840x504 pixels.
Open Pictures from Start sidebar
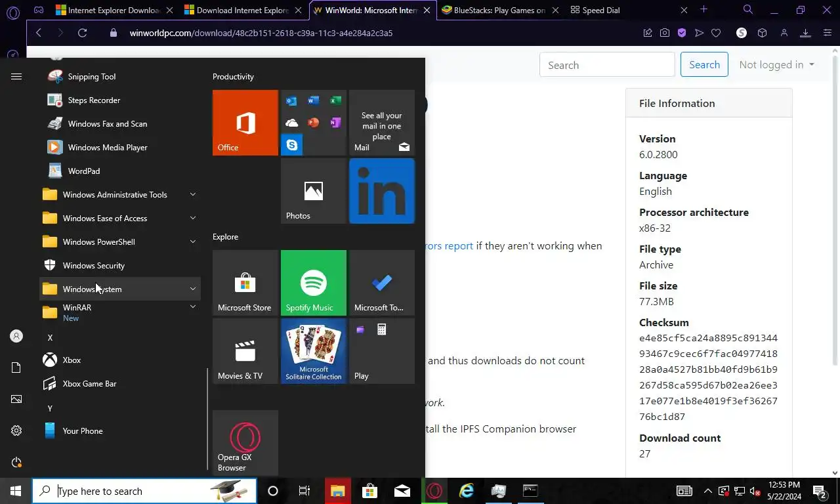pyautogui.click(x=16, y=399)
